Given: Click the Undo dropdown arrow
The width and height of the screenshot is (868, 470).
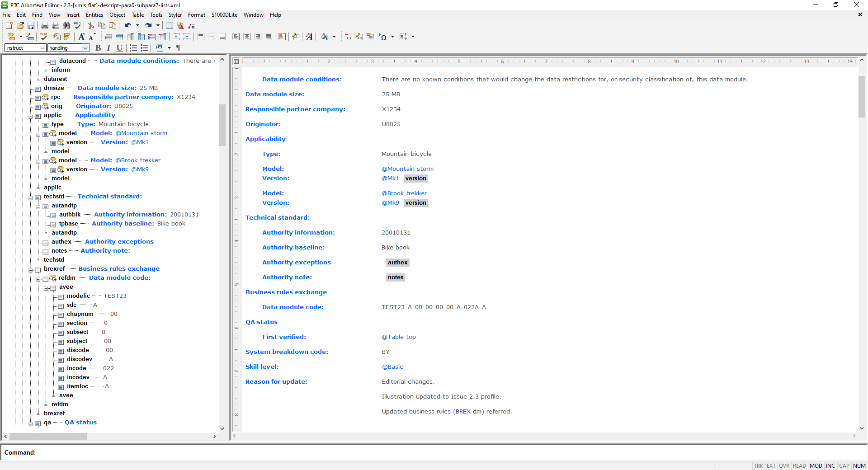Looking at the screenshot, I should pos(137,26).
